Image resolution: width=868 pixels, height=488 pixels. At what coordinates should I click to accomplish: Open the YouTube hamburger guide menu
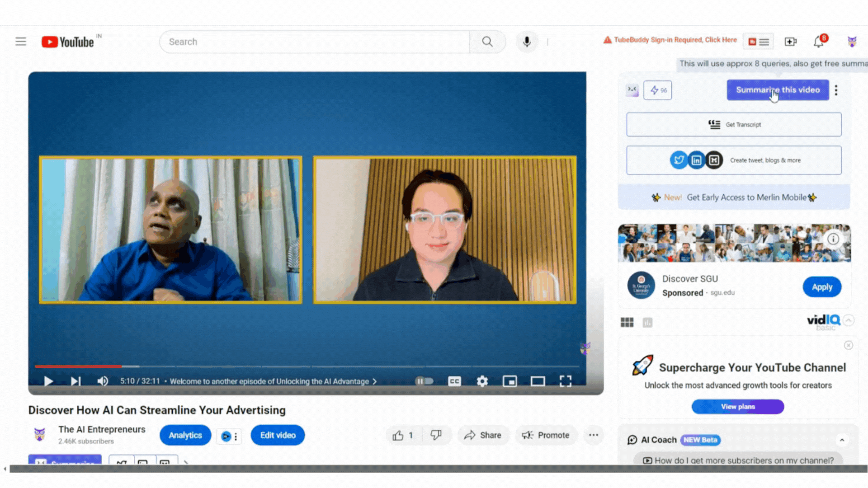click(x=21, y=42)
